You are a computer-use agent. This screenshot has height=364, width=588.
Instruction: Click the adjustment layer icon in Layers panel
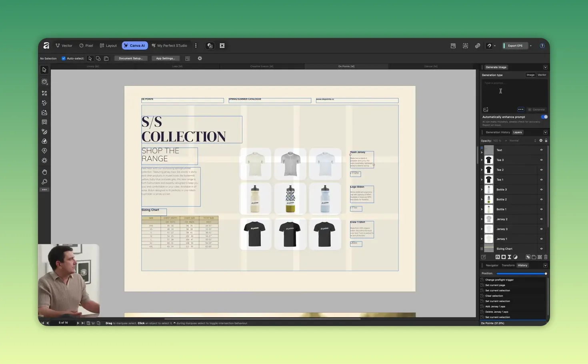coord(515,257)
